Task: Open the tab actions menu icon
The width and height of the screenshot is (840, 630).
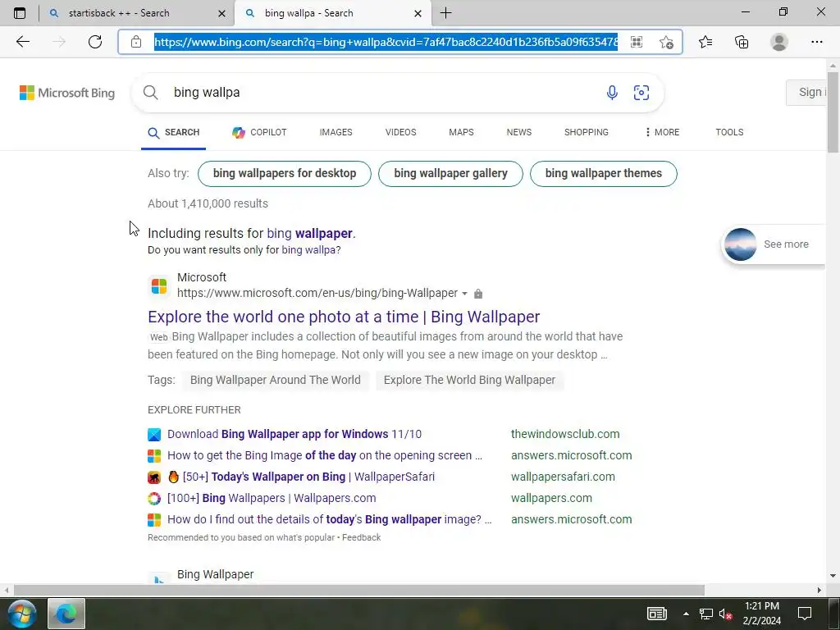Action: coord(20,13)
